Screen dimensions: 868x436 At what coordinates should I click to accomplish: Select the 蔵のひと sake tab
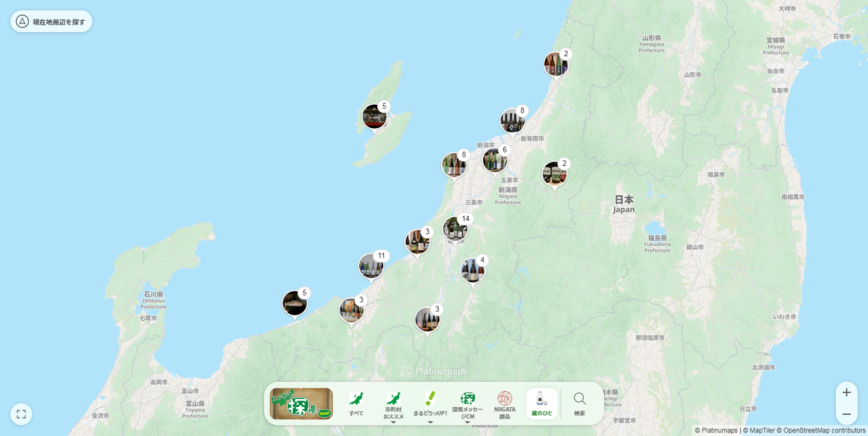[x=542, y=404]
